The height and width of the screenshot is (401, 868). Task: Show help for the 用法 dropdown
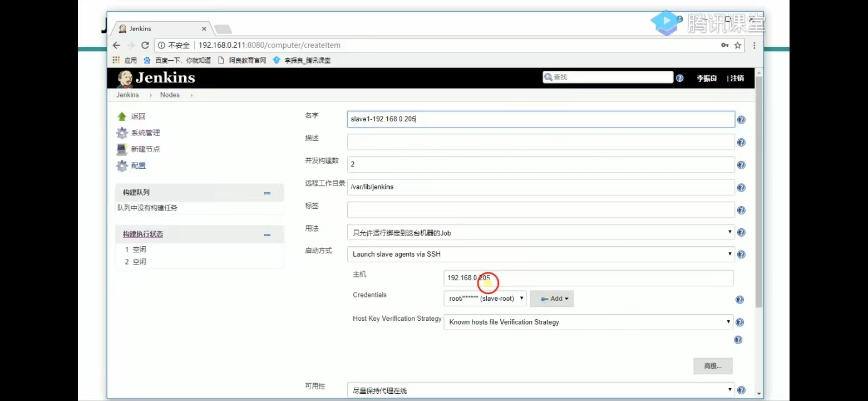[x=741, y=233]
